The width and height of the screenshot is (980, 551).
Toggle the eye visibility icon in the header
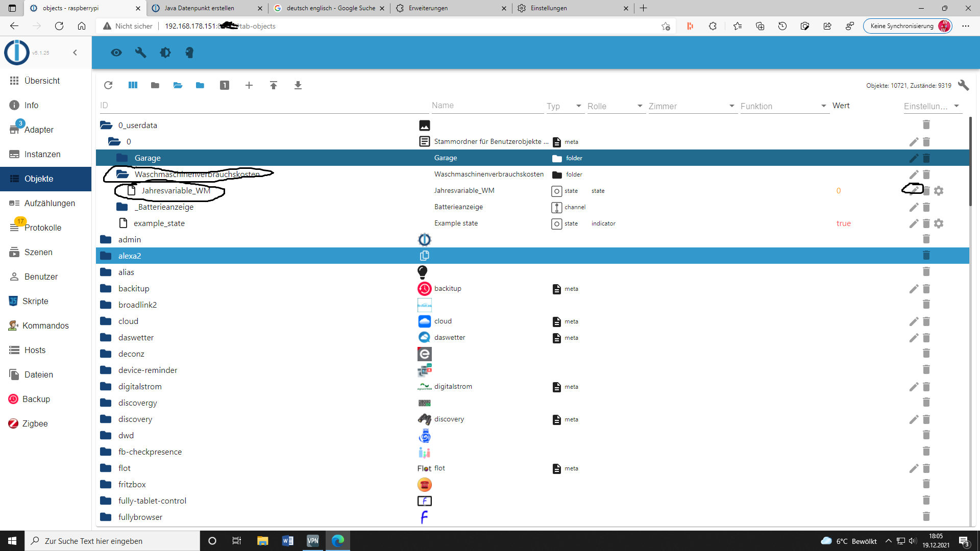coord(116,53)
